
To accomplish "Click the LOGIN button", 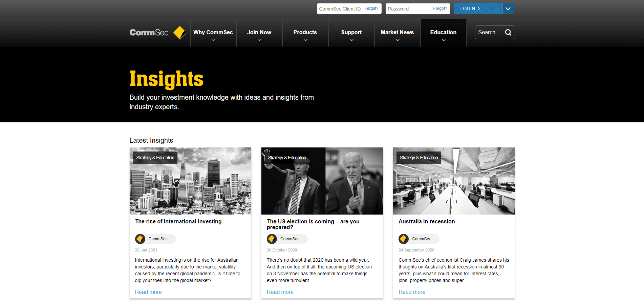I will [x=478, y=9].
